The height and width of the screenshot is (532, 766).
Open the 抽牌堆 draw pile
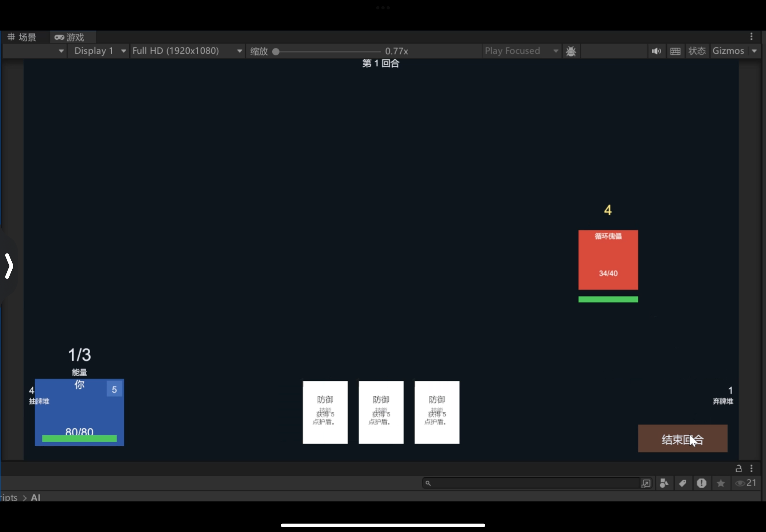tap(38, 396)
